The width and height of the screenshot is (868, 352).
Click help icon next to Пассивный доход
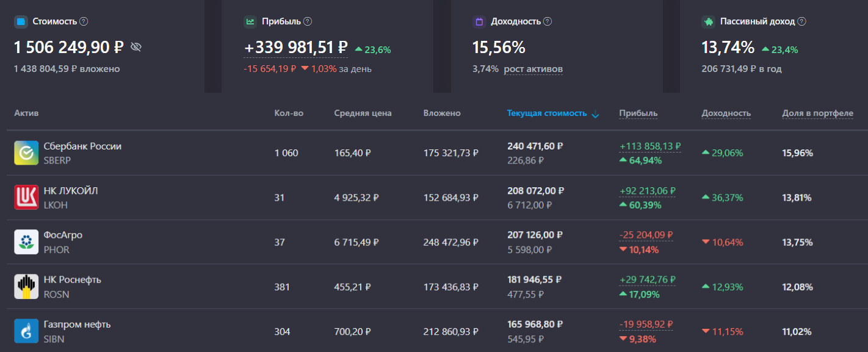801,21
